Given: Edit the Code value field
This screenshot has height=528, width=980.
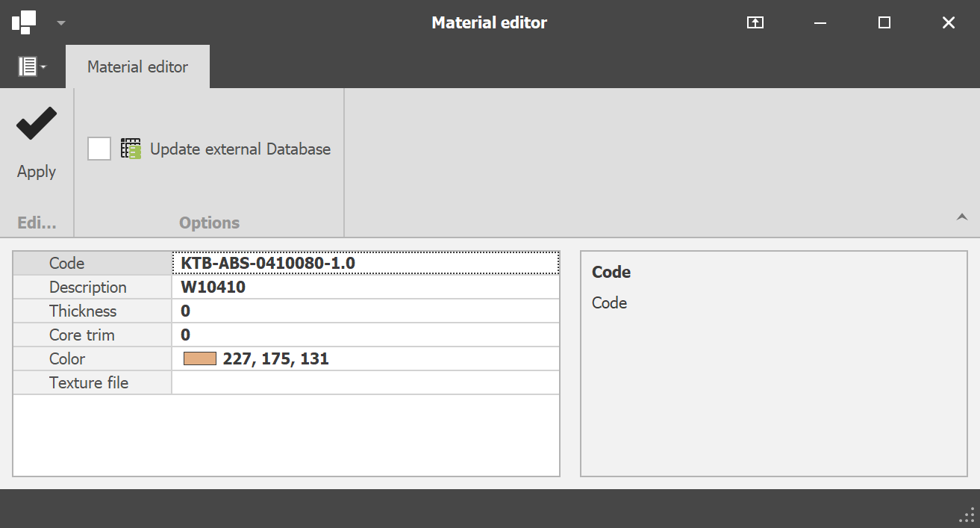Looking at the screenshot, I should point(366,264).
